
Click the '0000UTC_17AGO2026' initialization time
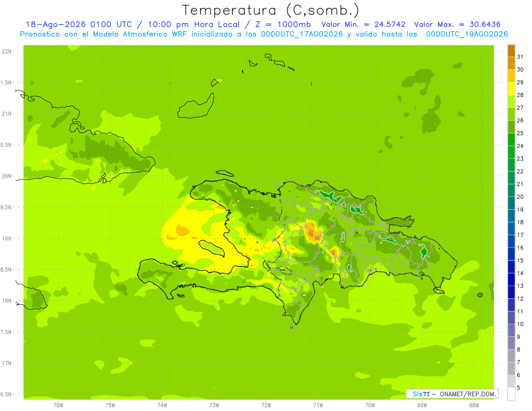[x=302, y=34]
